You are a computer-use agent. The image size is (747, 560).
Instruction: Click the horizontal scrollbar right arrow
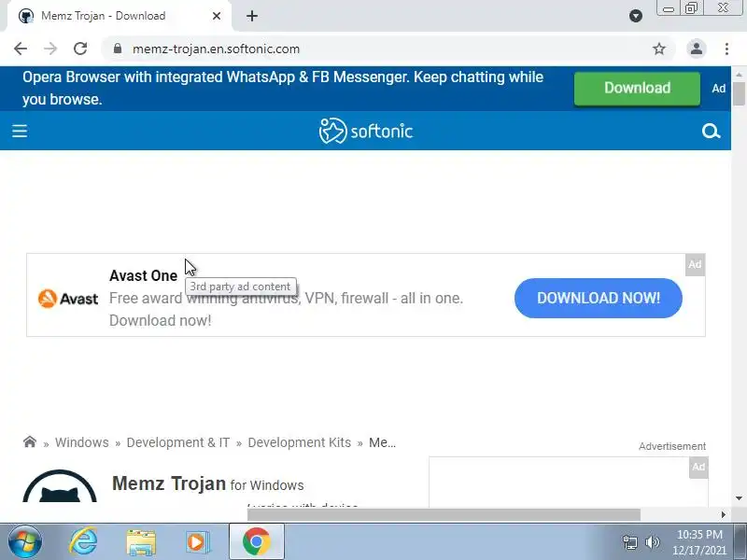[723, 515]
